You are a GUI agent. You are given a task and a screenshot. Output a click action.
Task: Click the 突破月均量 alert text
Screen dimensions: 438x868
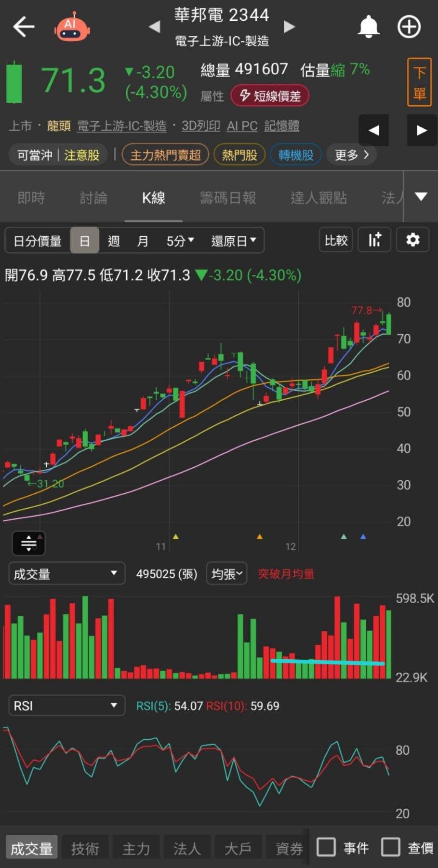coord(286,574)
